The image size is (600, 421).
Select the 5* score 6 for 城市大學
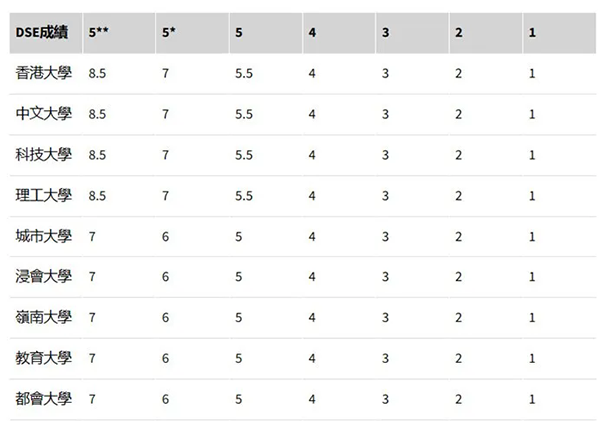pos(165,237)
